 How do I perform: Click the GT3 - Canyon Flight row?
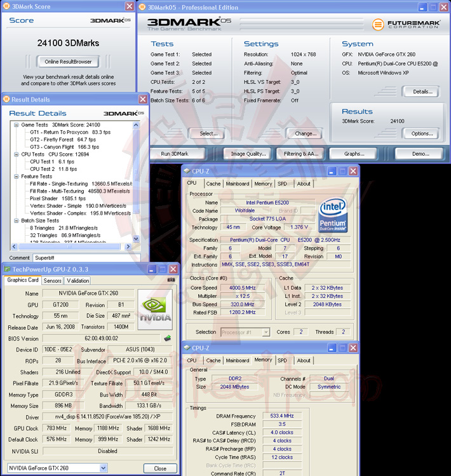point(65,147)
